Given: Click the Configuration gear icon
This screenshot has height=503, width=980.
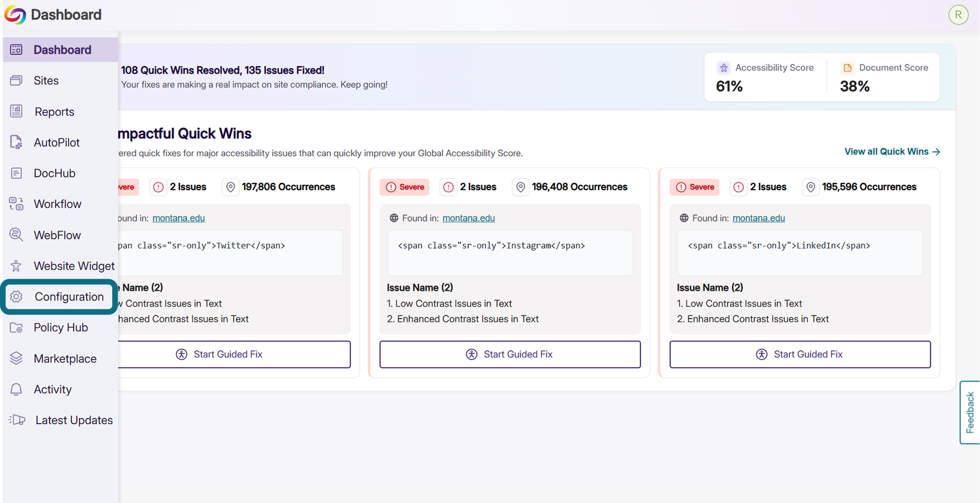Looking at the screenshot, I should (x=16, y=297).
